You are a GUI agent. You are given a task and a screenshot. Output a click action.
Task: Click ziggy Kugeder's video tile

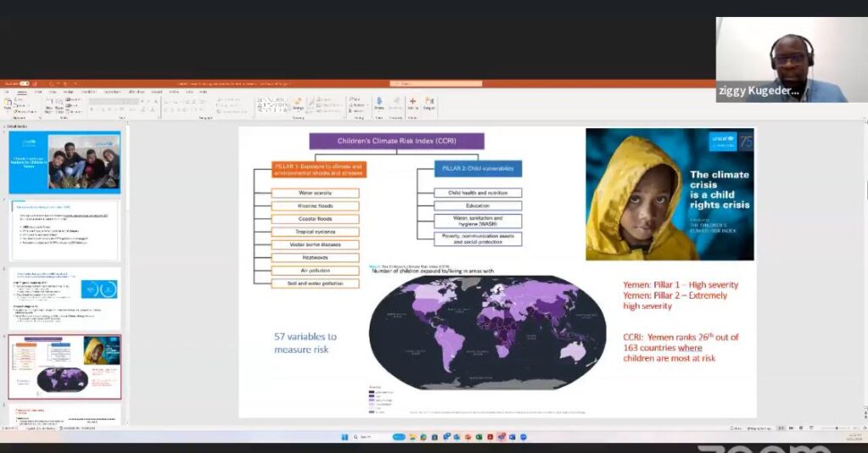pyautogui.click(x=792, y=59)
